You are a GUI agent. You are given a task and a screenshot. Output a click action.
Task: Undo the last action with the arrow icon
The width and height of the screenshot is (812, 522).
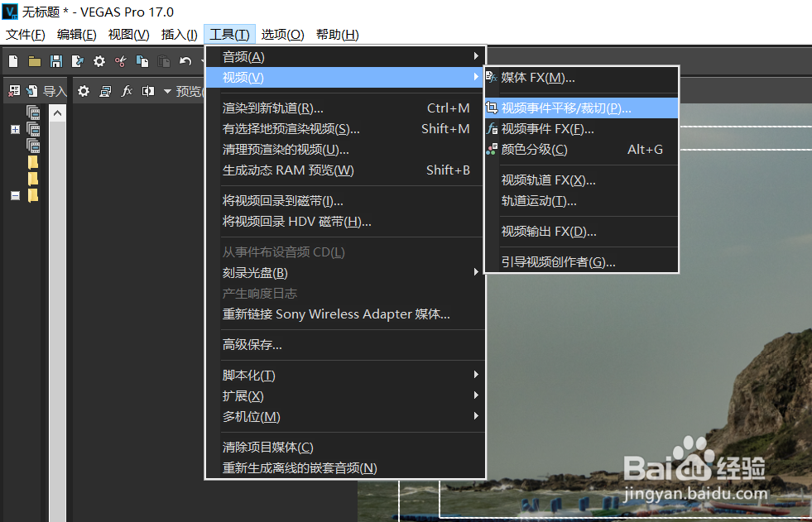click(185, 61)
